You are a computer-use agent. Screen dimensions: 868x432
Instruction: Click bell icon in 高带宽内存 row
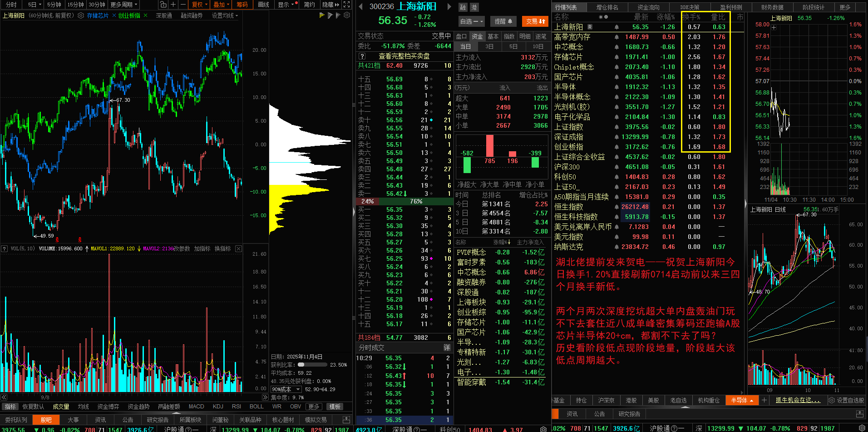(616, 37)
